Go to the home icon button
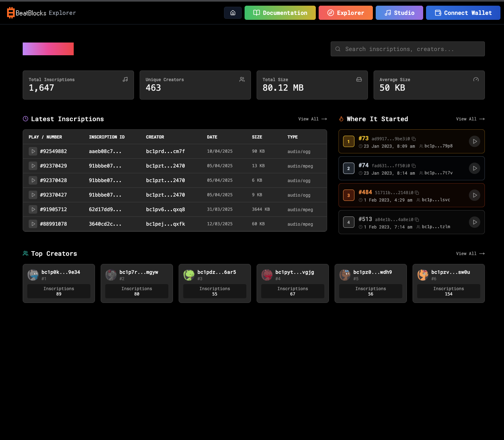This screenshot has height=440, width=504. coord(233,13)
